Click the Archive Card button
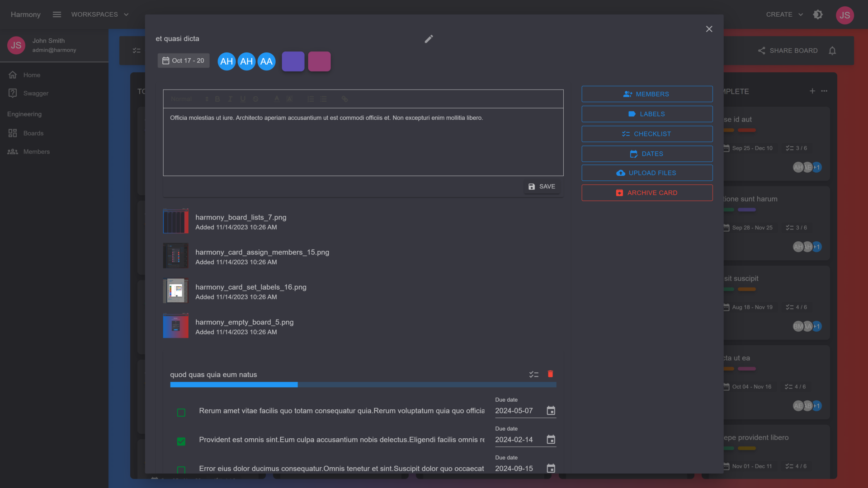The image size is (868, 488). (x=647, y=193)
